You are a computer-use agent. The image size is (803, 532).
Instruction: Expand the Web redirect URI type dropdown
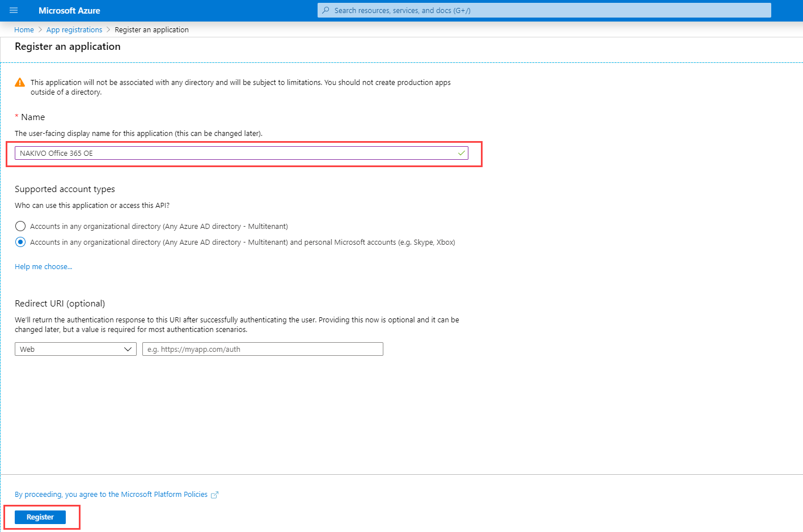(x=75, y=349)
